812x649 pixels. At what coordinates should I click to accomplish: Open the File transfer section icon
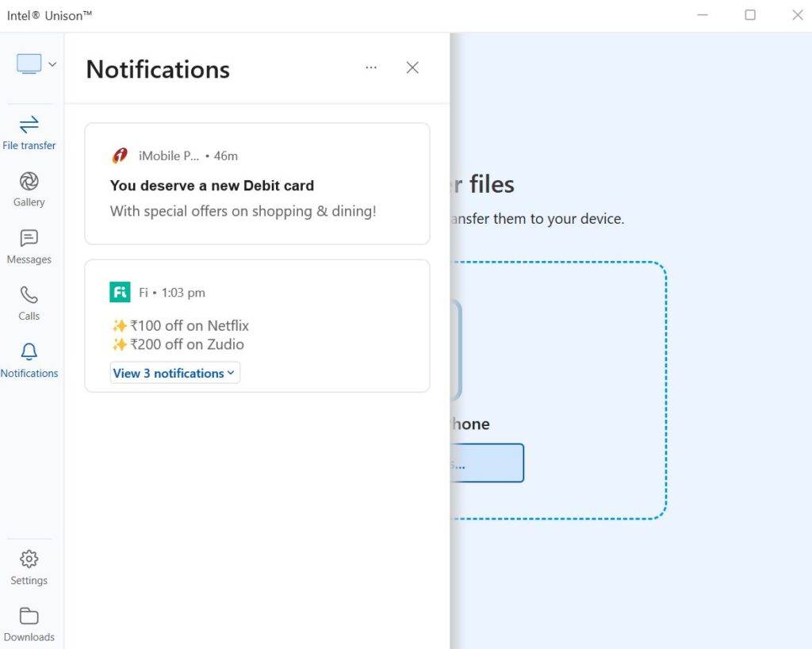coord(29,125)
